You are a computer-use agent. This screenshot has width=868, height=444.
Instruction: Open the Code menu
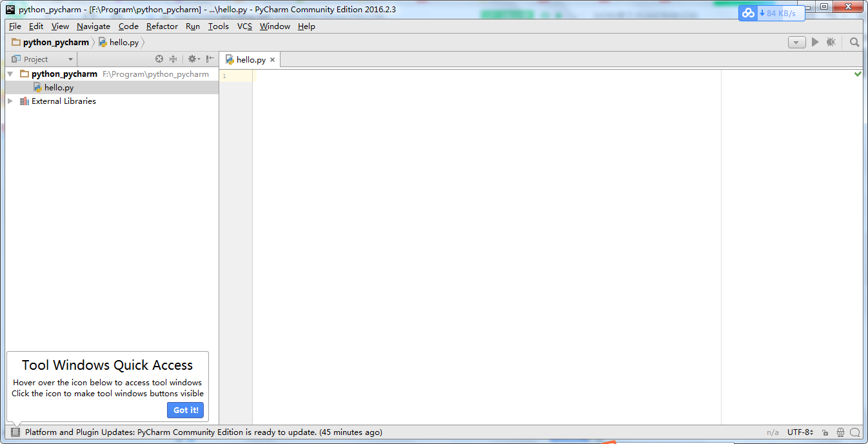pyautogui.click(x=128, y=26)
